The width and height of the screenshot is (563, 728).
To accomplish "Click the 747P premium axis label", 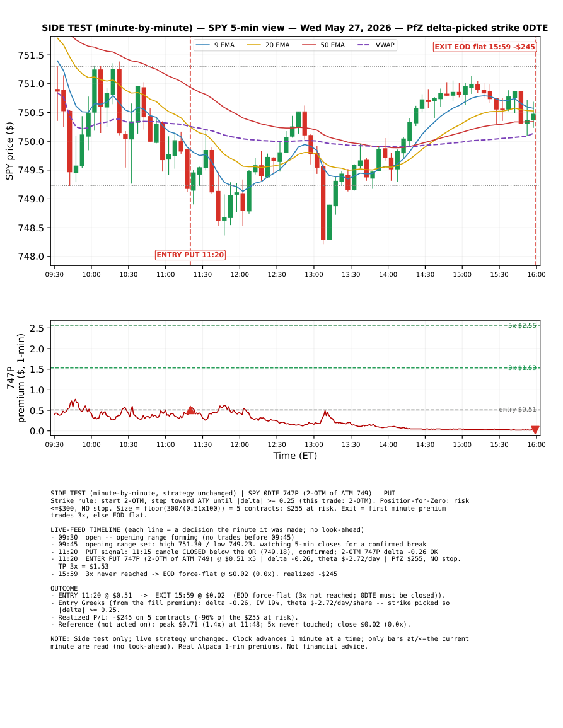I will coord(15,378).
